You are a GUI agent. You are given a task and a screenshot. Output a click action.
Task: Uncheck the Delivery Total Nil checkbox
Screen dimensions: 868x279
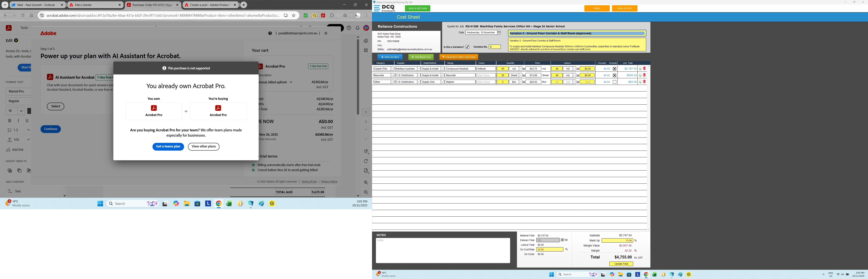[562, 240]
